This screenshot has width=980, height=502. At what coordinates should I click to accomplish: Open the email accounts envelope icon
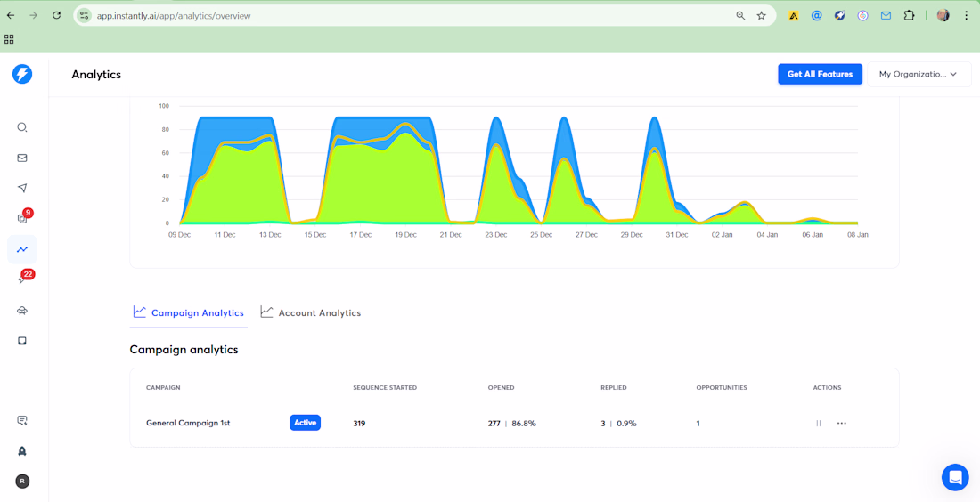pyautogui.click(x=22, y=158)
